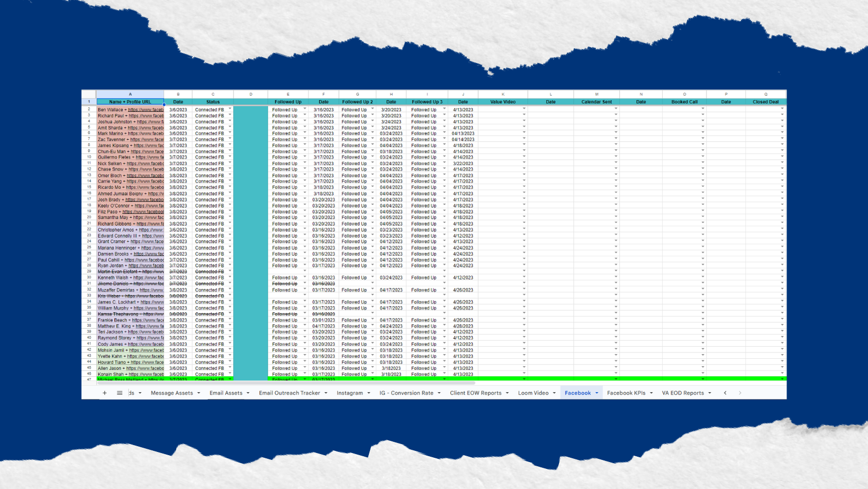
Task: Select column K header
Action: (503, 94)
